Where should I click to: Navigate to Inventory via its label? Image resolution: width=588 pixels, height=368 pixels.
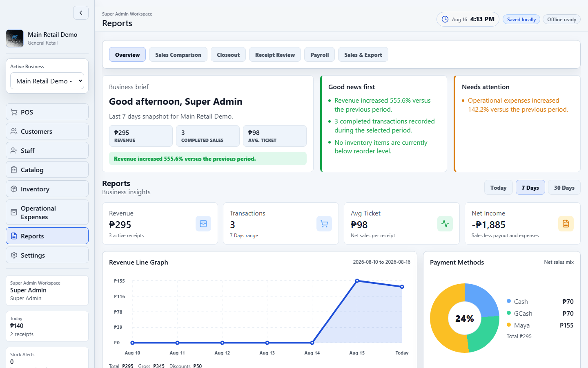click(x=35, y=189)
